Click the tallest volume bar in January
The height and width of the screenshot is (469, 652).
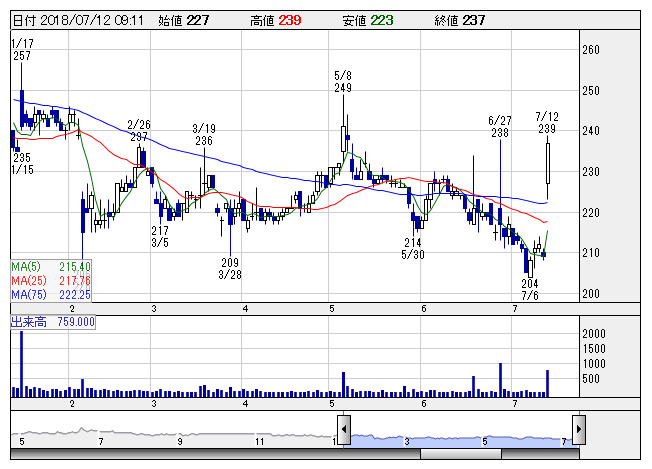21,364
